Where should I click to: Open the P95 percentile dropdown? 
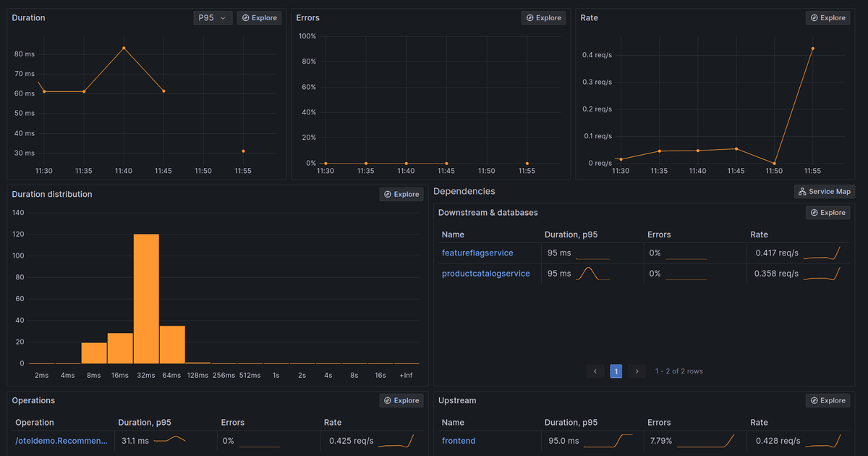213,18
